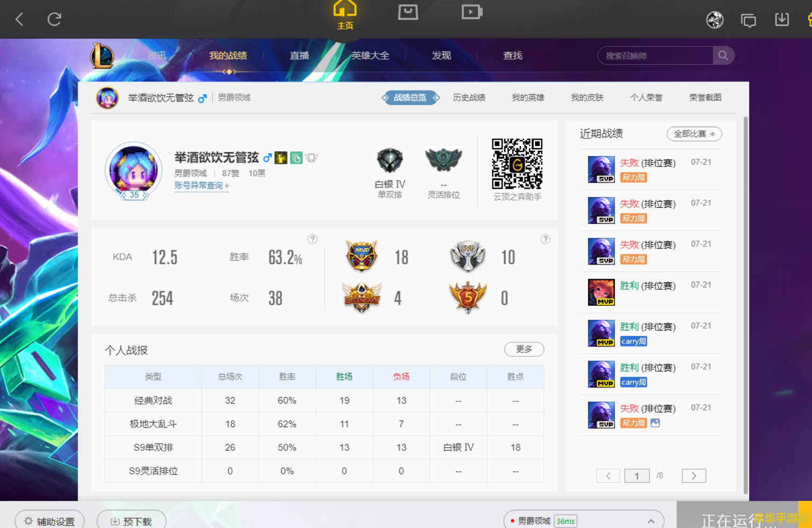Image resolution: width=812 pixels, height=528 pixels.
Task: Expand the 男爵领域 36ms server selector
Action: tap(584, 520)
